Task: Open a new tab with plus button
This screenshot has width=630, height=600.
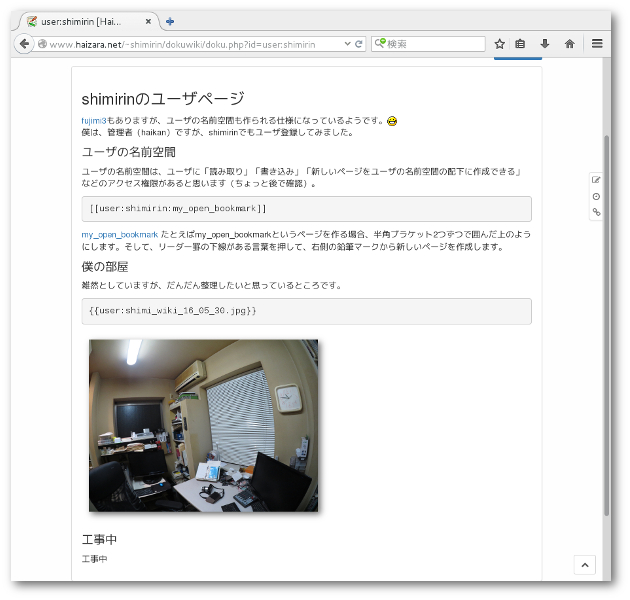Action: [x=170, y=21]
